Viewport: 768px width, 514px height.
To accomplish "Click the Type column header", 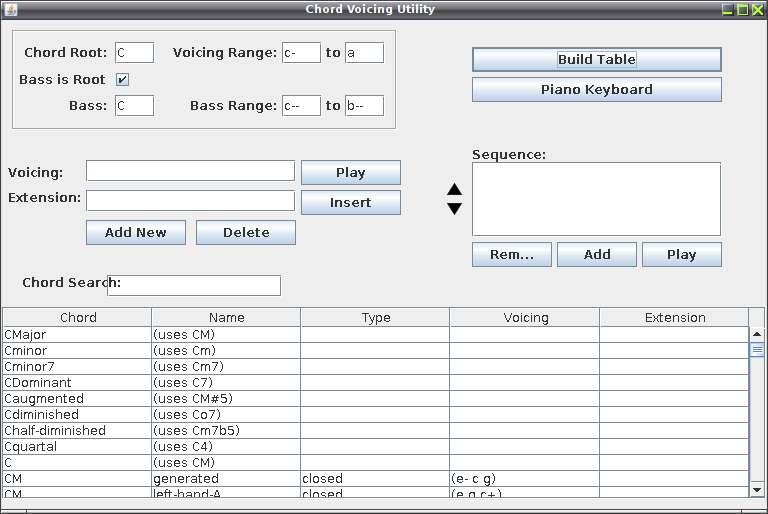I will pos(376,318).
